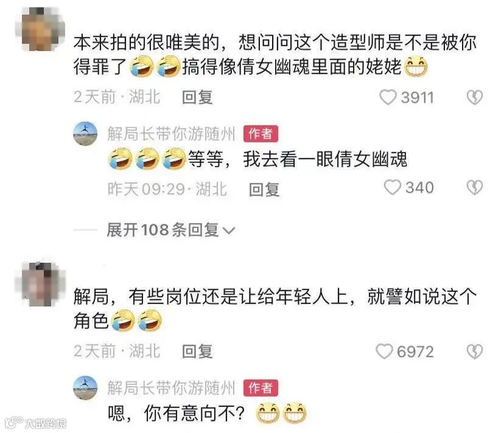Viewport: 504px width, 433px height.
Task: Open first commenter's blurred avatar
Action: click(x=40, y=29)
